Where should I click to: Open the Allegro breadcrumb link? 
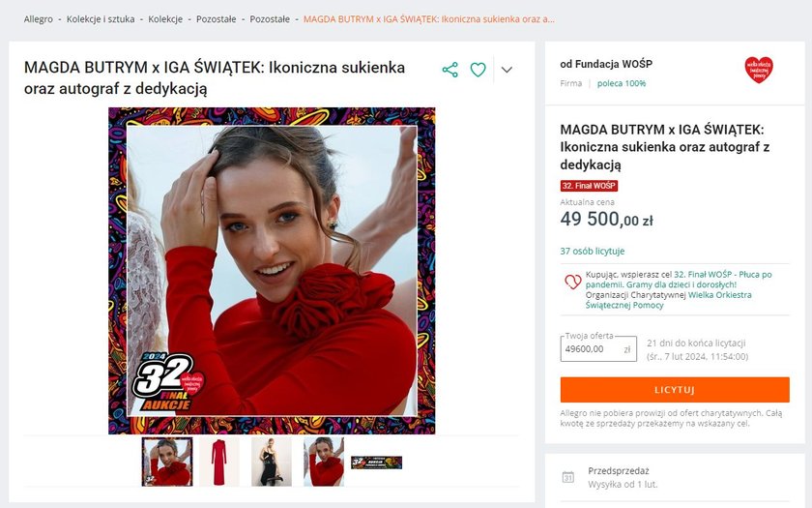pos(39,19)
